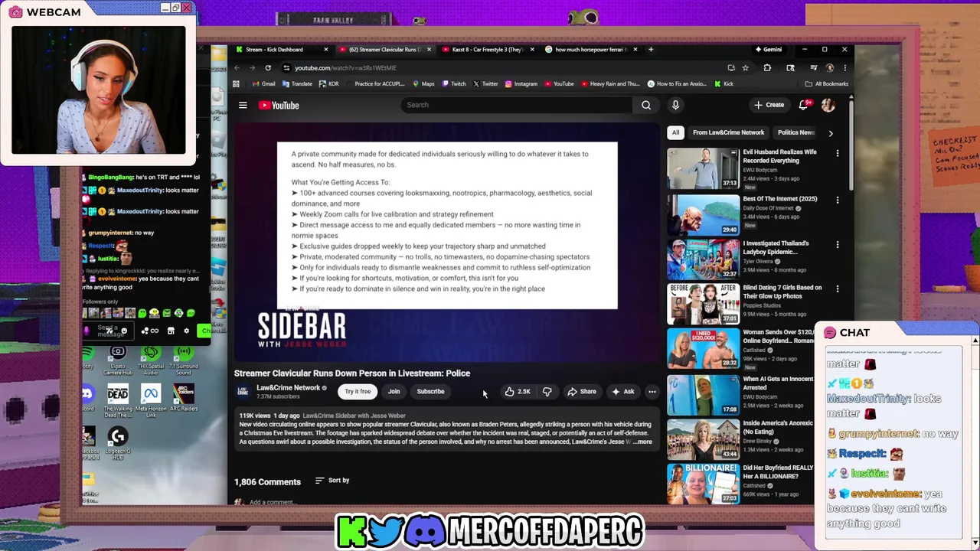Screen dimensions: 980x551
Task: Select the Politics News filter chip
Action: coord(795,132)
